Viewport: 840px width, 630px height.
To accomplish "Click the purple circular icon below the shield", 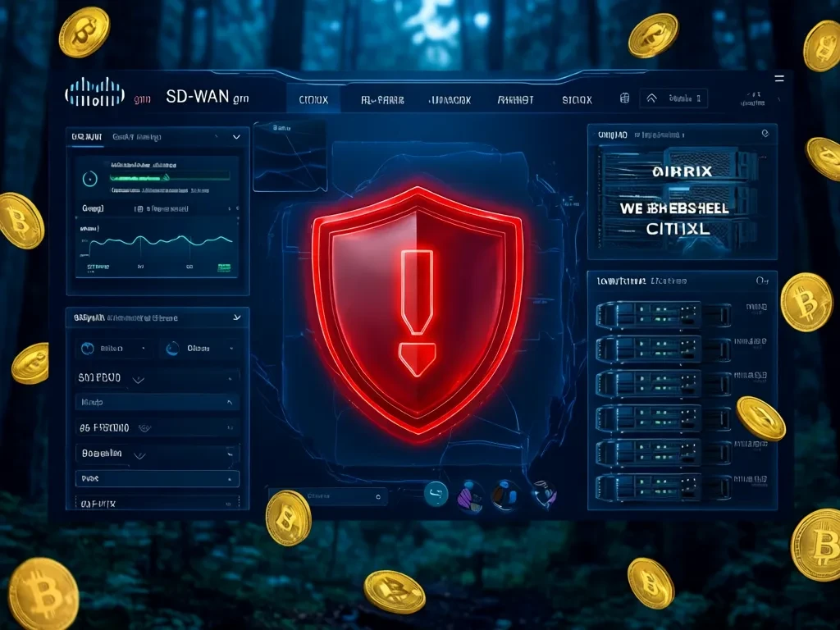I will [x=470, y=495].
